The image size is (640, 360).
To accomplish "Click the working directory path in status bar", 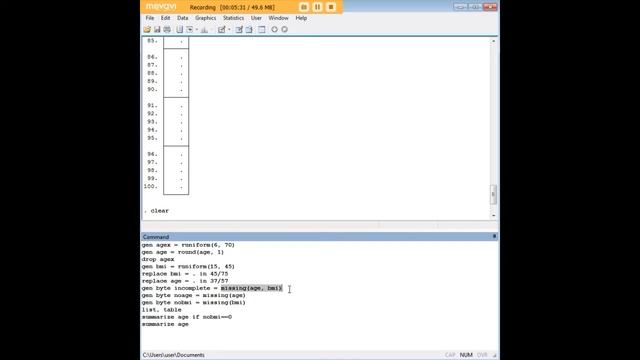I will coord(173,355).
